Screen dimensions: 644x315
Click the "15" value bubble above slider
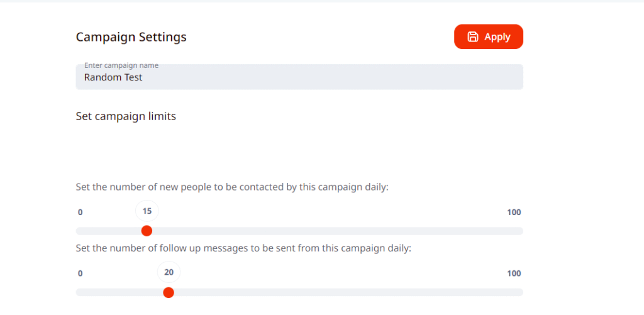[147, 211]
